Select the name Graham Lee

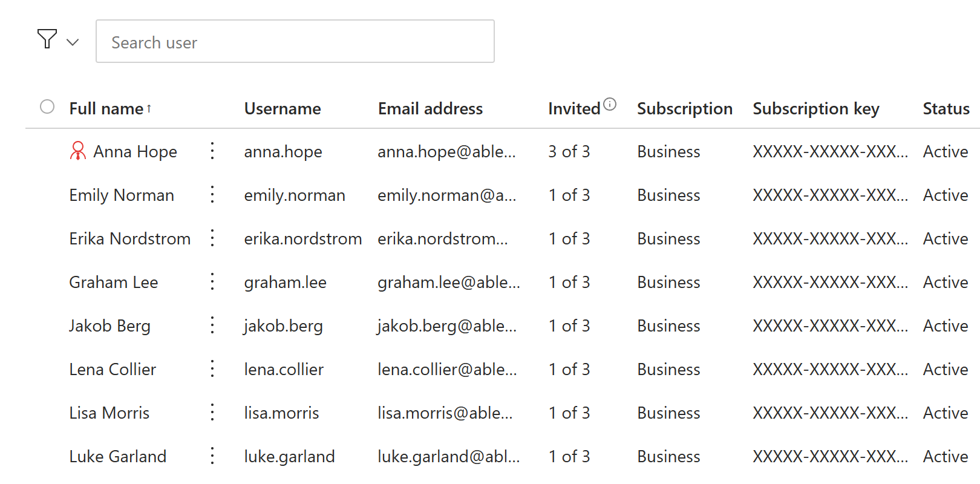click(x=114, y=283)
